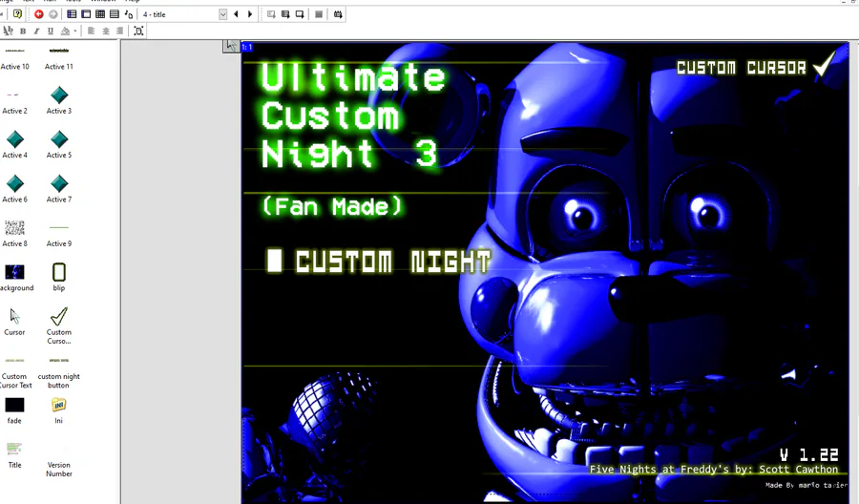Select the Ini file object icon
Viewport: 859px width, 504px height.
pyautogui.click(x=58, y=405)
